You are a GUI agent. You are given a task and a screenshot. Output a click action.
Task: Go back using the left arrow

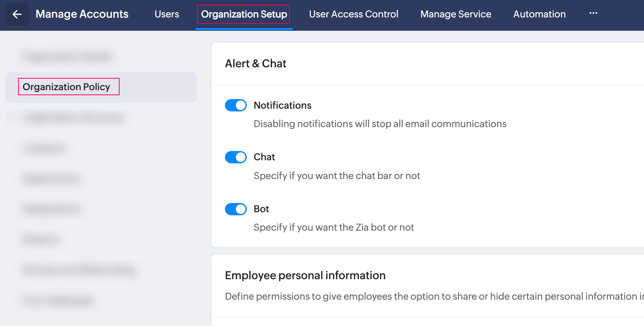[17, 14]
